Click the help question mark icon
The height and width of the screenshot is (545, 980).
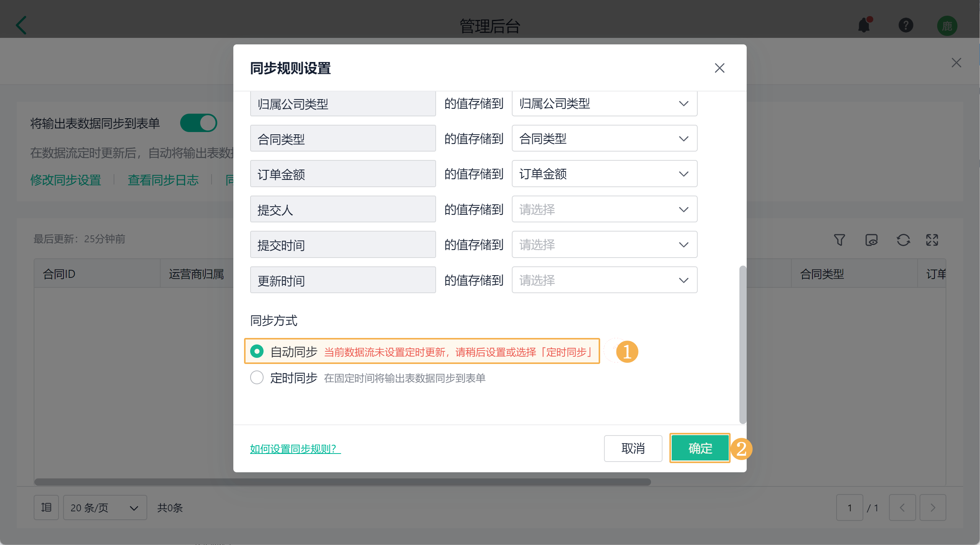905,25
